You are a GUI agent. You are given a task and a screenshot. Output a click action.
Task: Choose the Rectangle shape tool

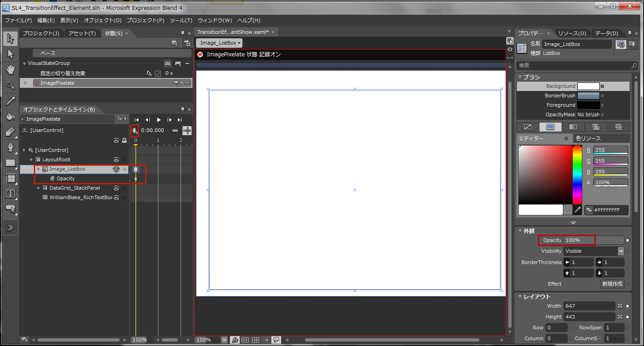click(x=10, y=163)
